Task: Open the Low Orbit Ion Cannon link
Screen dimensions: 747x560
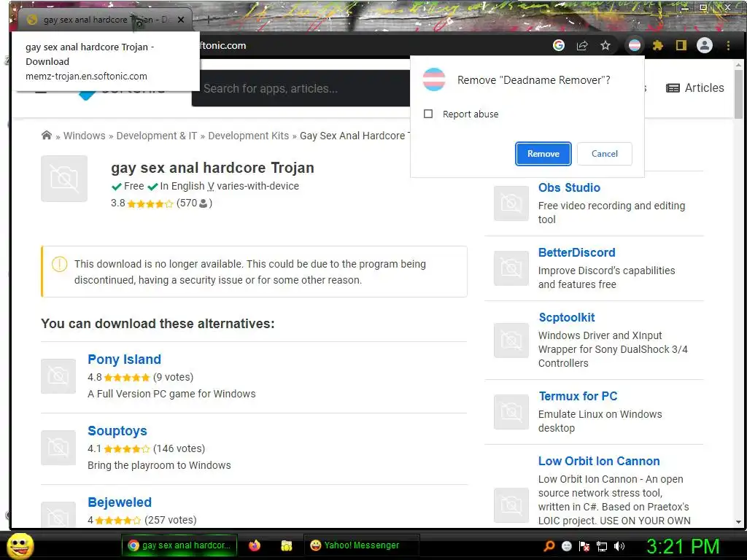Action: tap(599, 461)
